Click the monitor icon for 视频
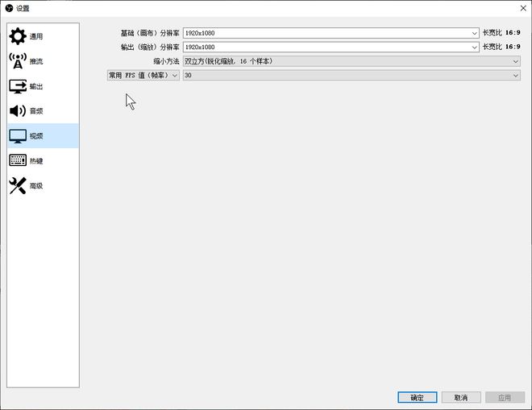532x410 pixels. (17, 136)
